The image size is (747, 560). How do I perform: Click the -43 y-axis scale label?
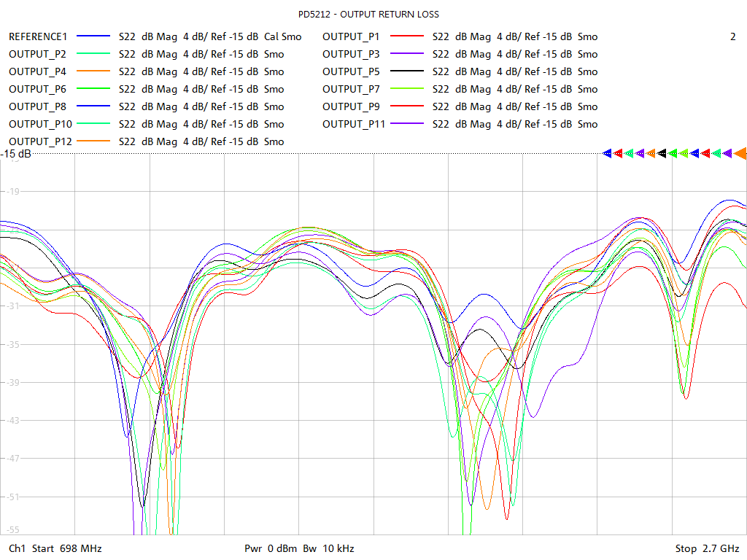[x=12, y=420]
